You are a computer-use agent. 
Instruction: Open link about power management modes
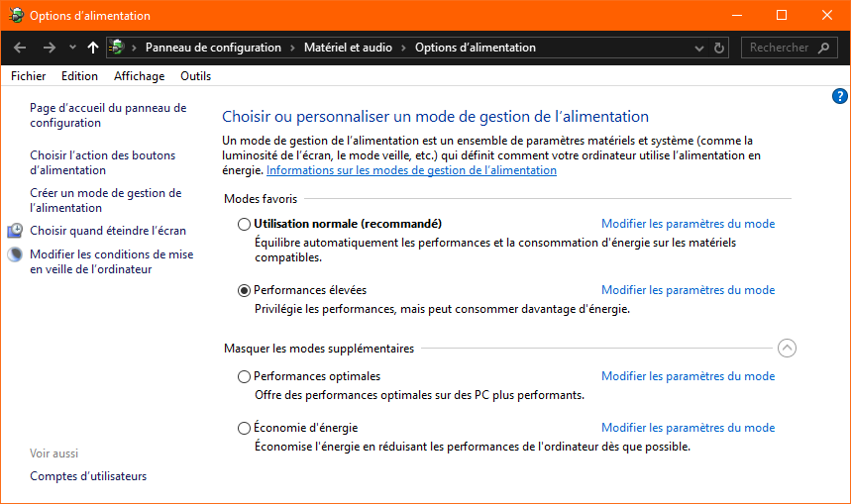click(411, 170)
